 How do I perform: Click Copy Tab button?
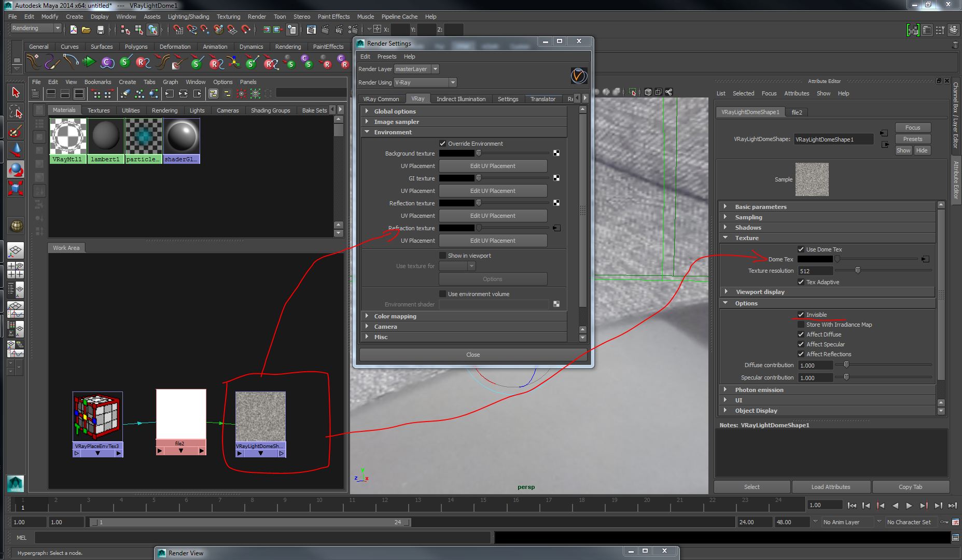(x=911, y=487)
